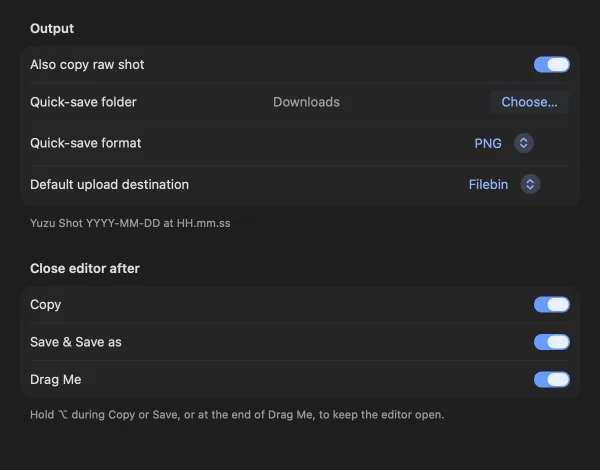Click the Yuzu Shot filename pattern text
This screenshot has height=470, width=600.
pyautogui.click(x=130, y=223)
